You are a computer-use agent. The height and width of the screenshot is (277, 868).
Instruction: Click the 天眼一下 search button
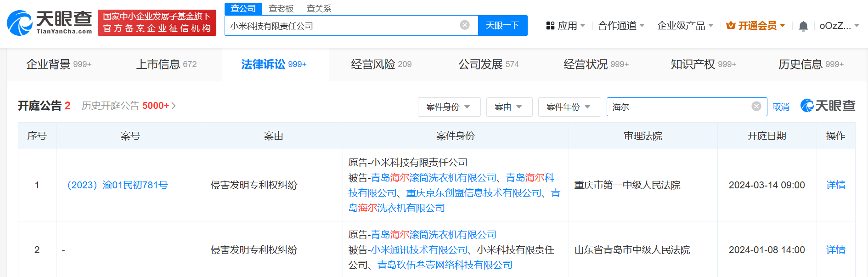pos(502,26)
